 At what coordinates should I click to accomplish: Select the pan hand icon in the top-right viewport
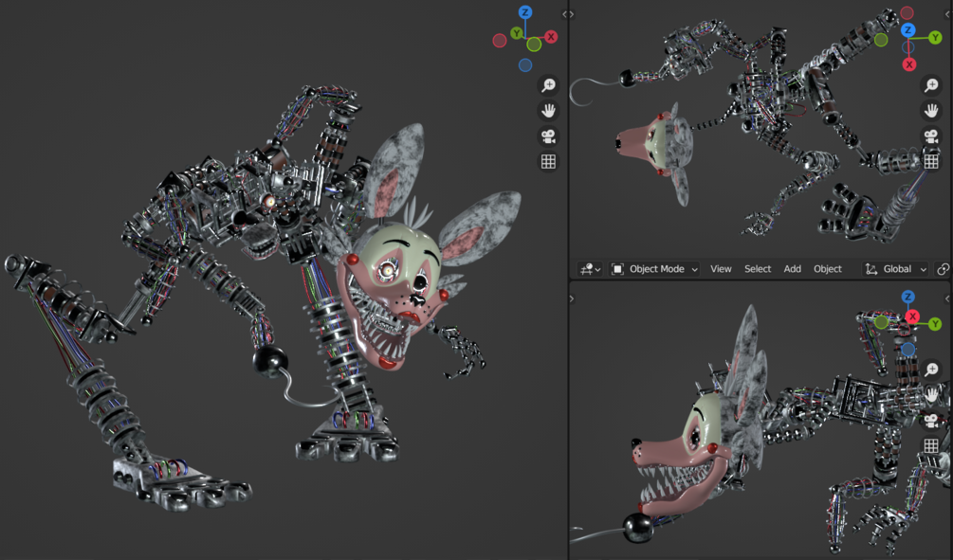pos(931,111)
